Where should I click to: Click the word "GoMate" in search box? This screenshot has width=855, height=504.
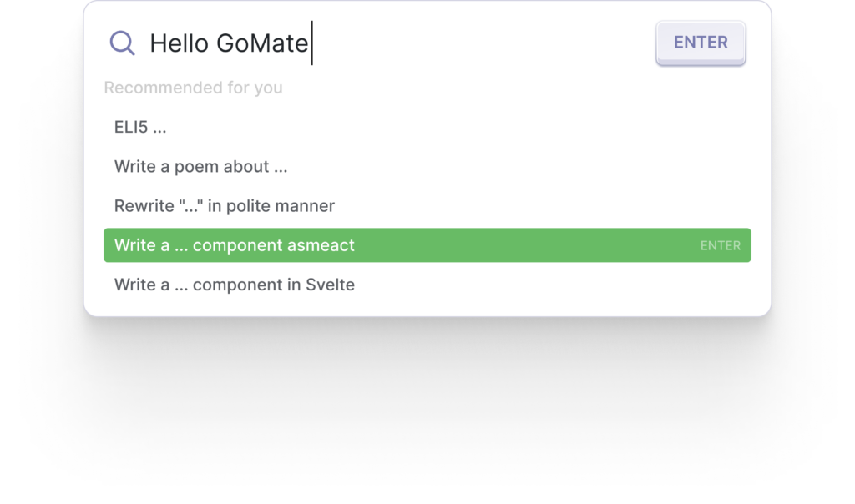pyautogui.click(x=262, y=43)
